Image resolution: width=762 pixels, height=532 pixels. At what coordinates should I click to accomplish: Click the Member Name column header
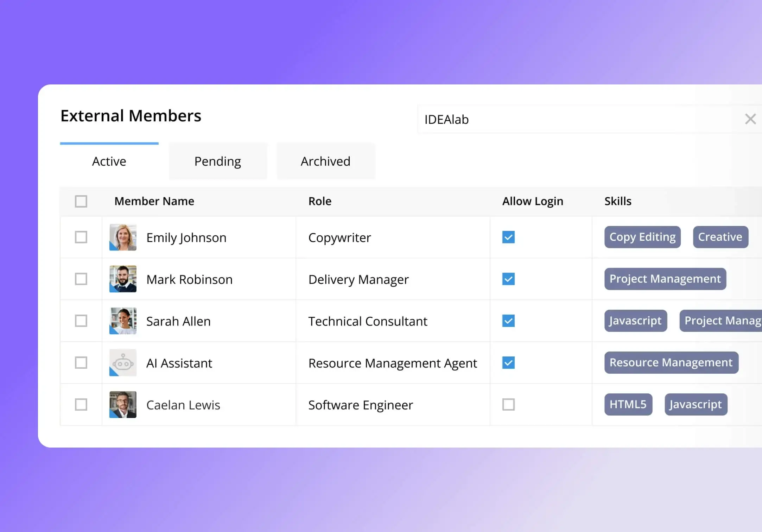[x=154, y=201]
